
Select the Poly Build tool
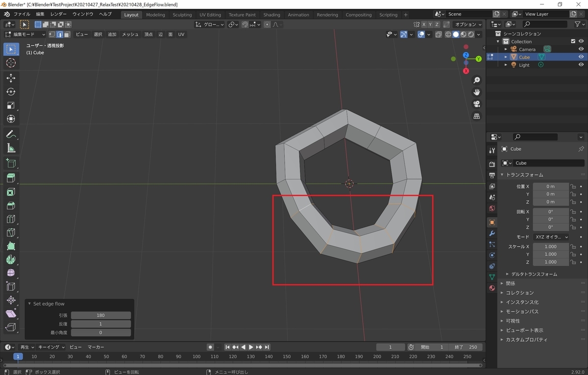[11, 247]
